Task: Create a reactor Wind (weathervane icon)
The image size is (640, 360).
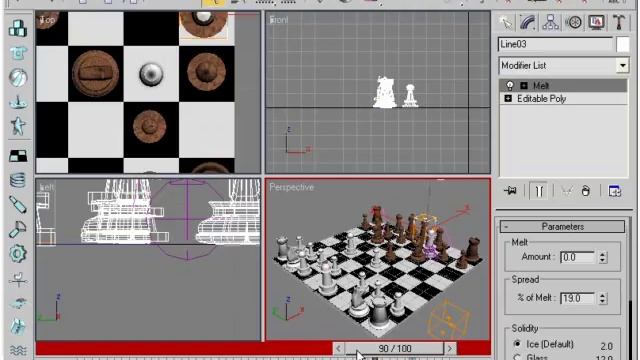Action: tap(18, 280)
